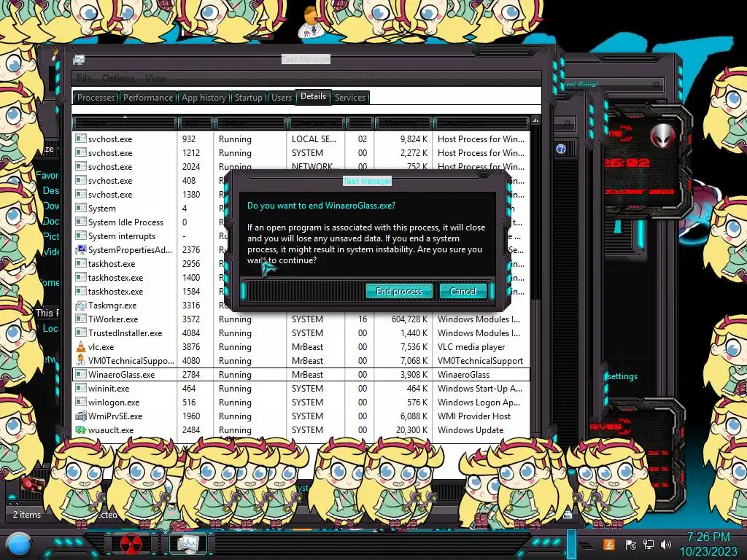The image size is (747, 560).
Task: Click the blue help question mark icon
Action: 561,149
